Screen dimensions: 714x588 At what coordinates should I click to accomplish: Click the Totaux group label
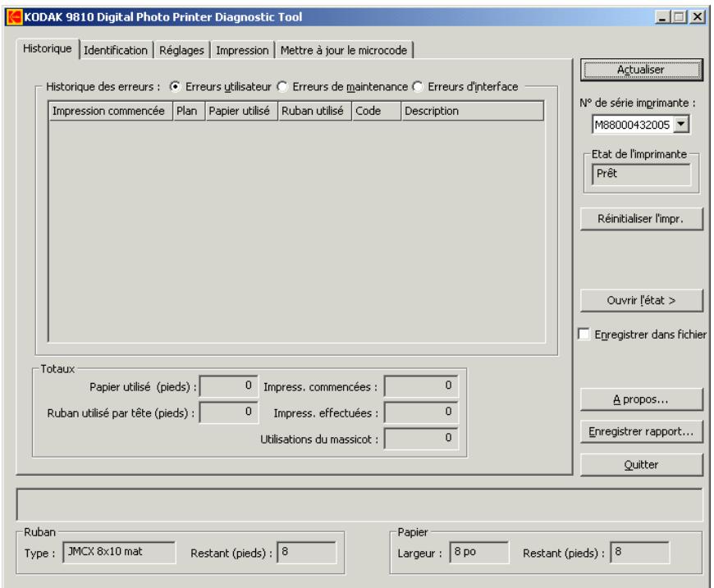57,369
